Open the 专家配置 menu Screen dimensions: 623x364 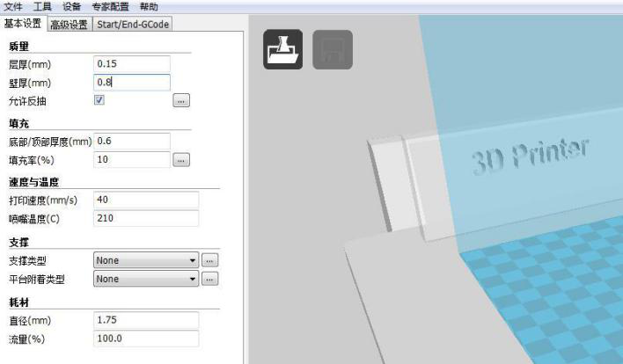(110, 7)
